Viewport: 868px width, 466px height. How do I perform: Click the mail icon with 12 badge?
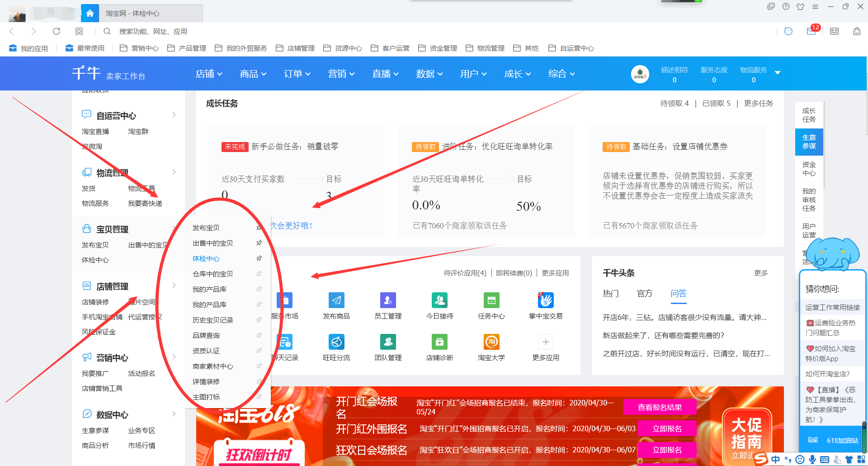pyautogui.click(x=811, y=31)
